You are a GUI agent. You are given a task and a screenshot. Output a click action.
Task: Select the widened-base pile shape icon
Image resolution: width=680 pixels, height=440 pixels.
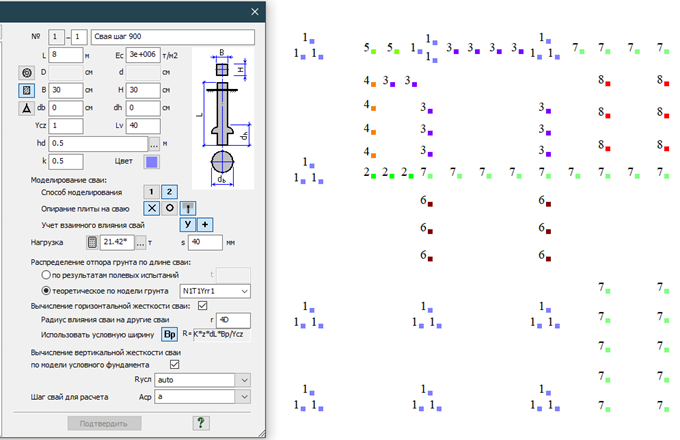tap(26, 108)
